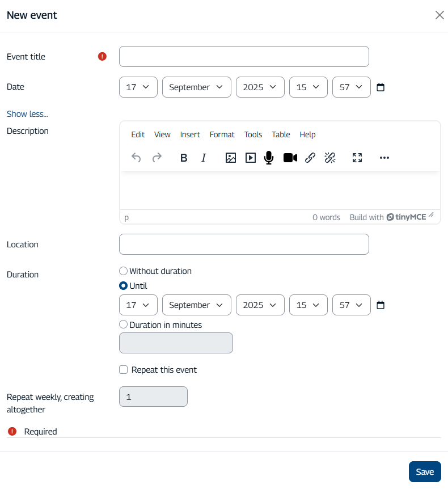The image size is (448, 489).
Task: Click the Italic formatting icon
Action: [204, 158]
